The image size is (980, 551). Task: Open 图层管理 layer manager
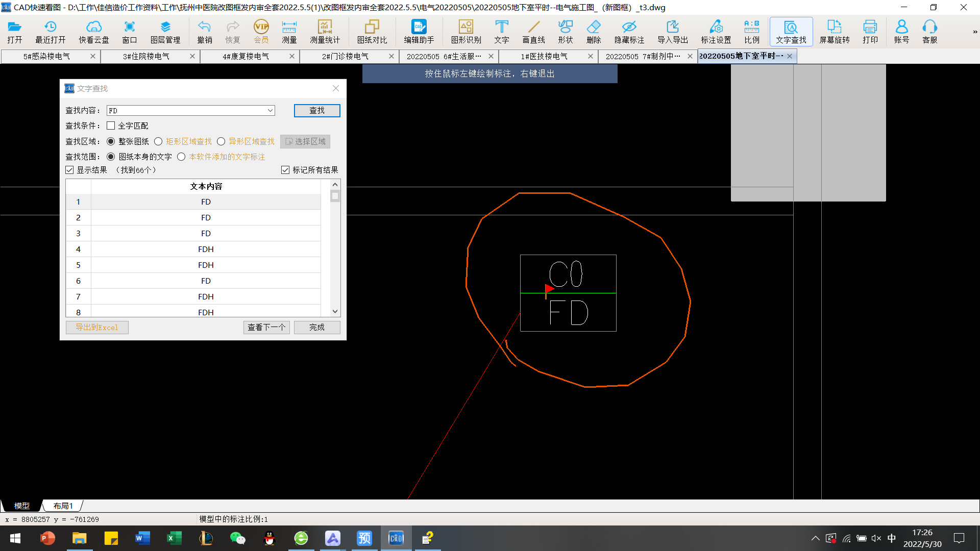tap(165, 32)
